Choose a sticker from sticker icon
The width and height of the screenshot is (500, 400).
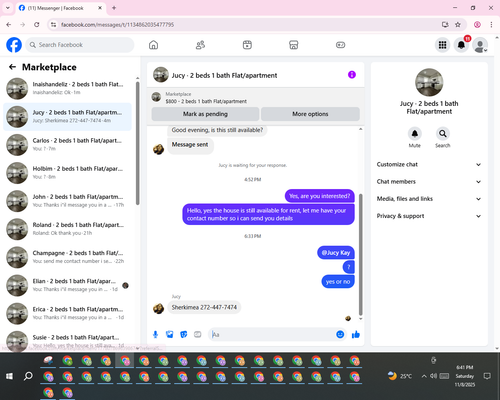pyautogui.click(x=184, y=334)
